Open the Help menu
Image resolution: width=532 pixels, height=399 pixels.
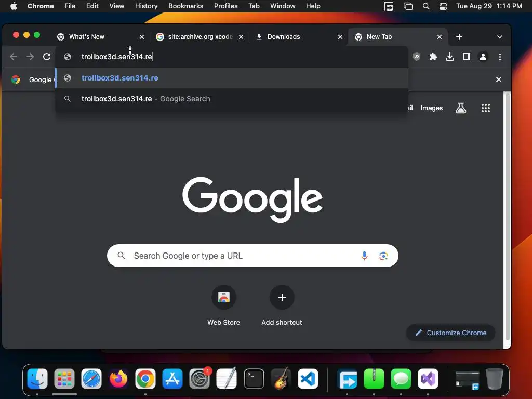[313, 6]
